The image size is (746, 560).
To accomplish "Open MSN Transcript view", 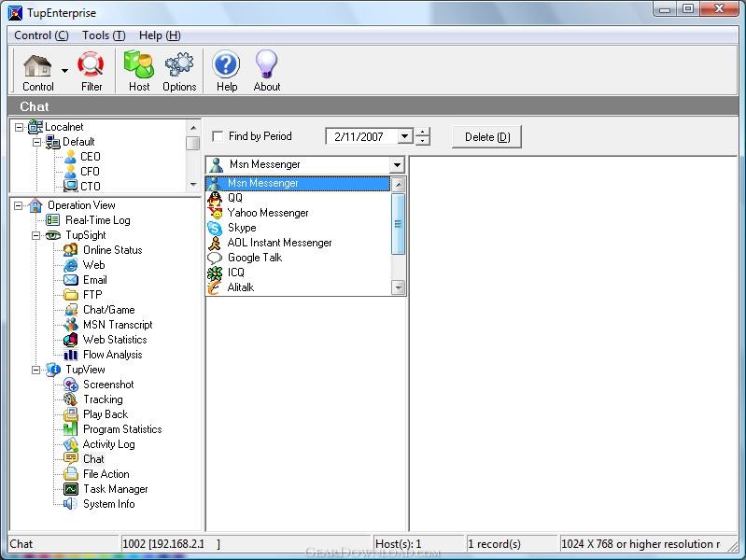I will 118,325.
